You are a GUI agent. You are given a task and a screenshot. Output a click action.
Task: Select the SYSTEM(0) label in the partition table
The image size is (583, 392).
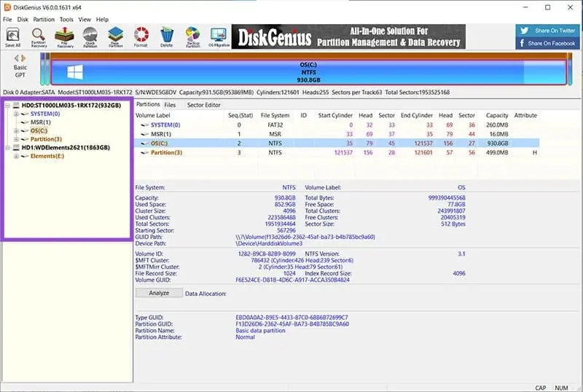click(x=165, y=125)
